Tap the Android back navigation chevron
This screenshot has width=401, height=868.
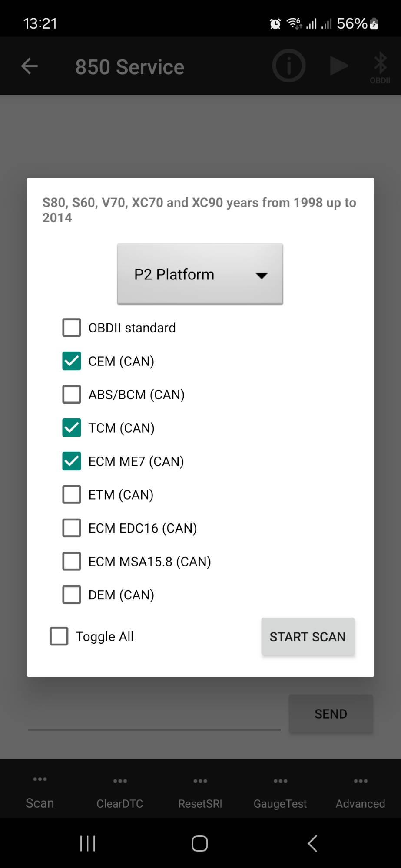(x=312, y=843)
